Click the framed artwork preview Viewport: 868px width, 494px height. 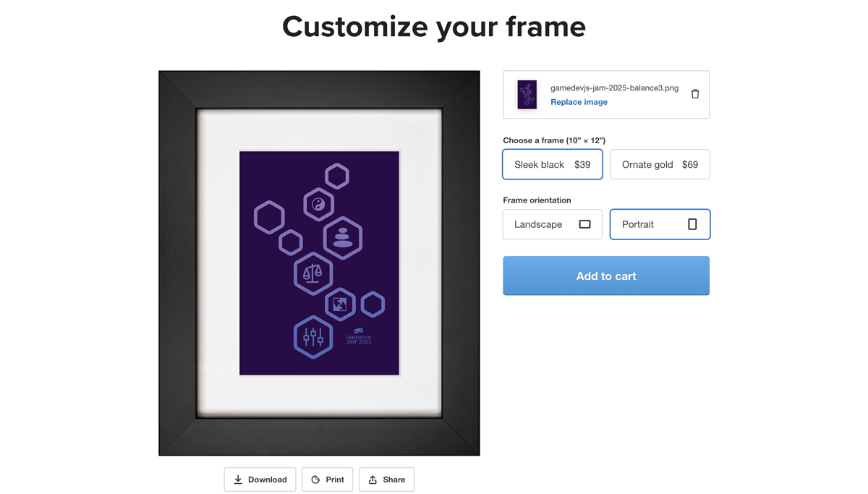pyautogui.click(x=318, y=262)
